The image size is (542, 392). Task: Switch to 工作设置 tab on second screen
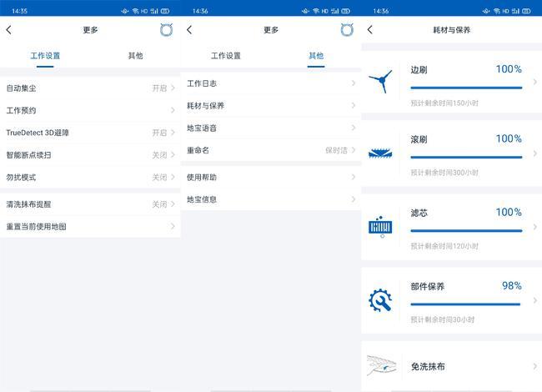(x=226, y=56)
